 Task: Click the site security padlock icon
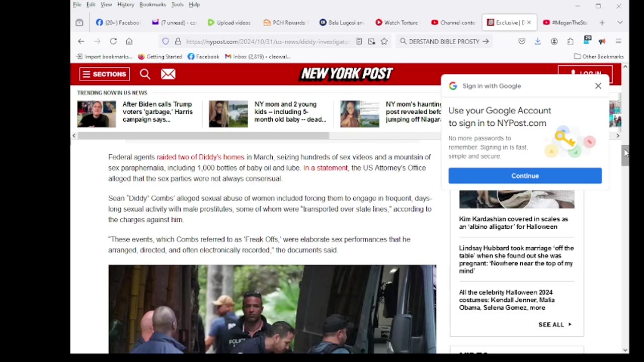click(x=178, y=41)
